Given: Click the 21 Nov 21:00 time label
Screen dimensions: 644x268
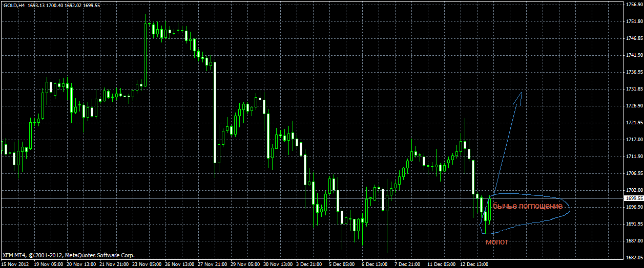Looking at the screenshot, I should pos(114,264).
